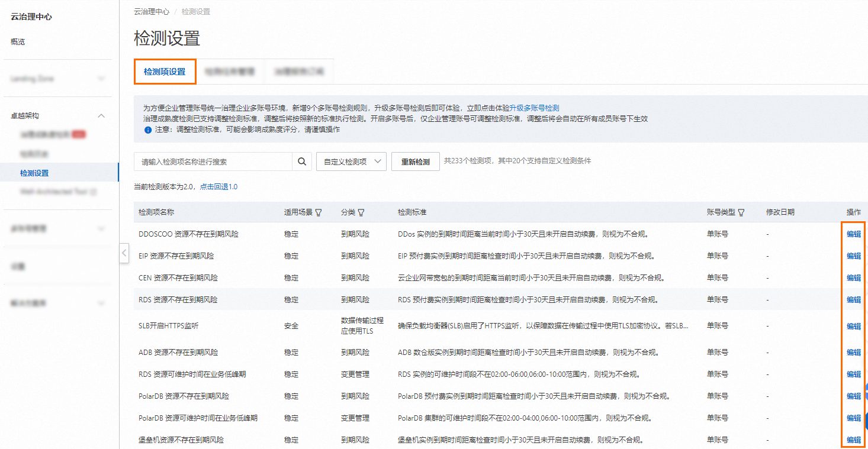Viewport: 868px width, 449px height.
Task: Go to 云治理中心 breadcrumb
Action: tap(152, 11)
